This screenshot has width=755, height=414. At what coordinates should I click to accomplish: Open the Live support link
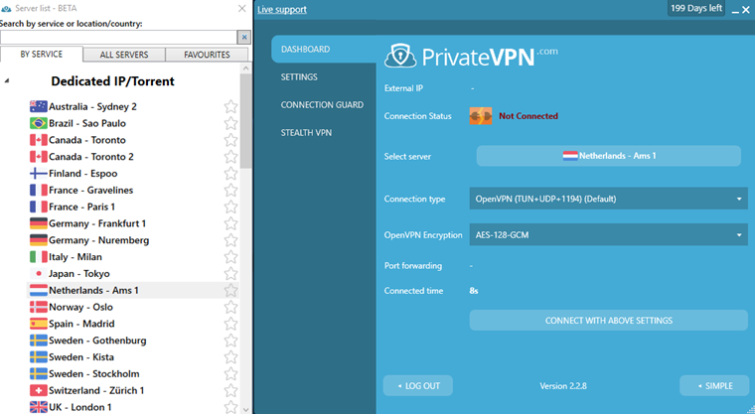[282, 10]
